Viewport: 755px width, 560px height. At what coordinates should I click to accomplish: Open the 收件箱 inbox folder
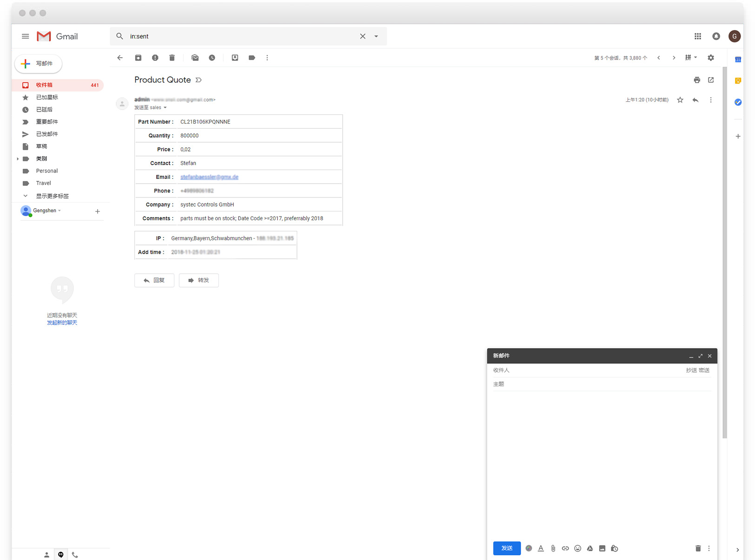tap(58, 85)
